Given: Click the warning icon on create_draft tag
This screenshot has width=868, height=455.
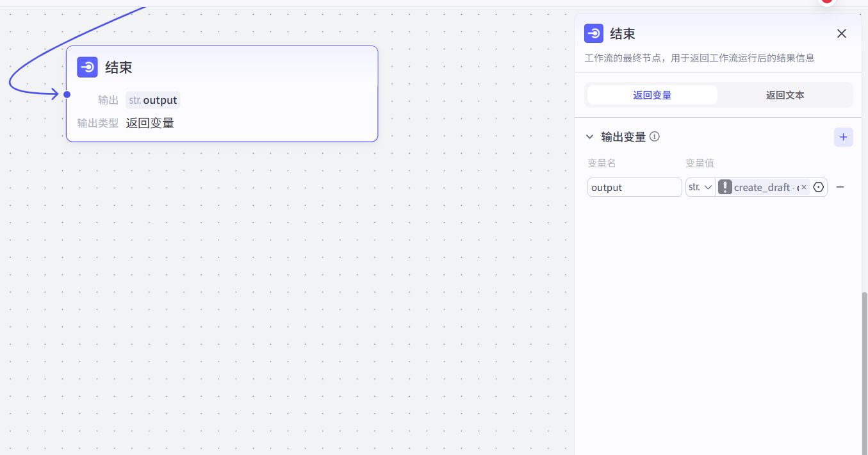Looking at the screenshot, I should click(725, 187).
